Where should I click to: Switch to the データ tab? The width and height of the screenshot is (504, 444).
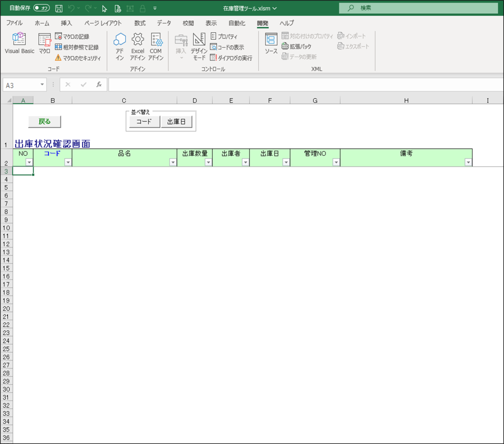(164, 23)
